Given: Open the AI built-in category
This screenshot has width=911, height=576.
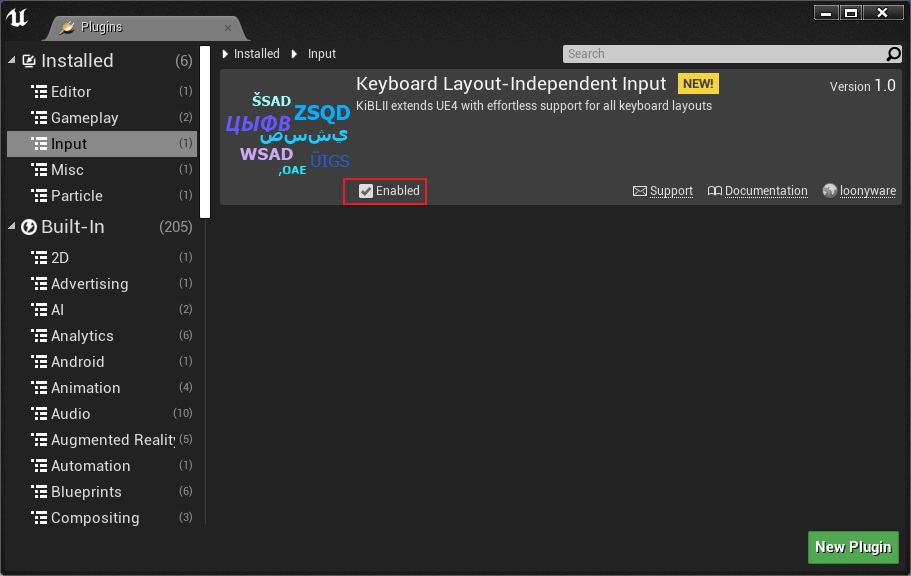Looking at the screenshot, I should click(x=102, y=310).
